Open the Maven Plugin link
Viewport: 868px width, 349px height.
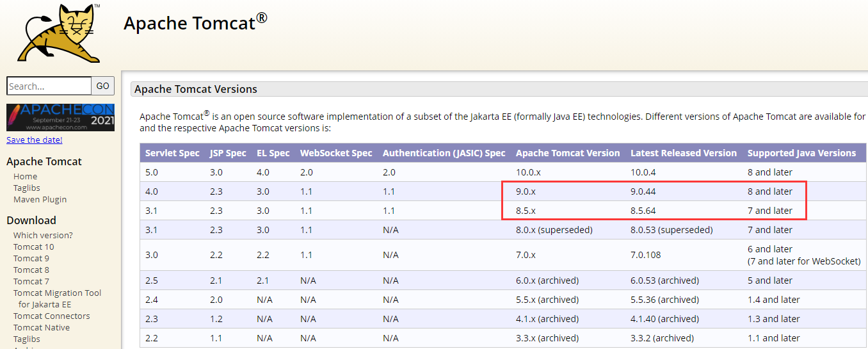pos(40,199)
